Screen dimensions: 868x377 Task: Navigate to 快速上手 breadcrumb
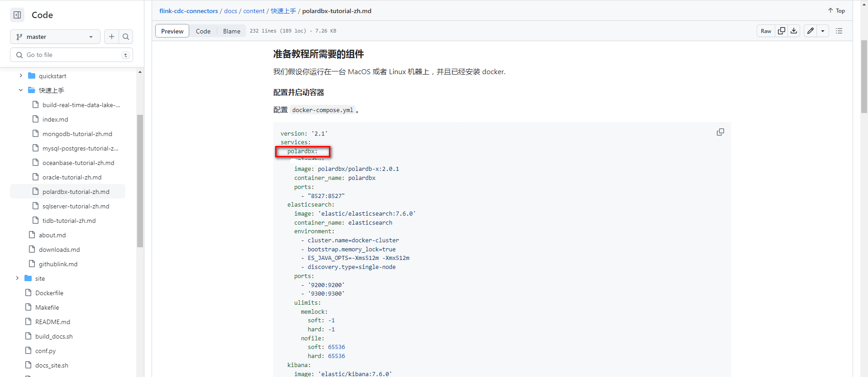[283, 11]
